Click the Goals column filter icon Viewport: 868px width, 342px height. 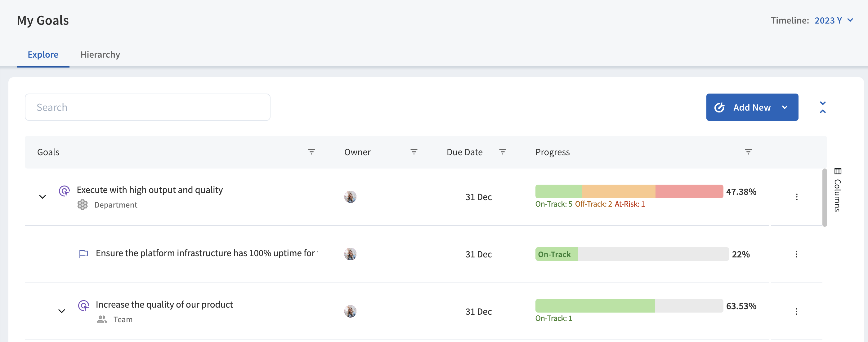pos(311,152)
